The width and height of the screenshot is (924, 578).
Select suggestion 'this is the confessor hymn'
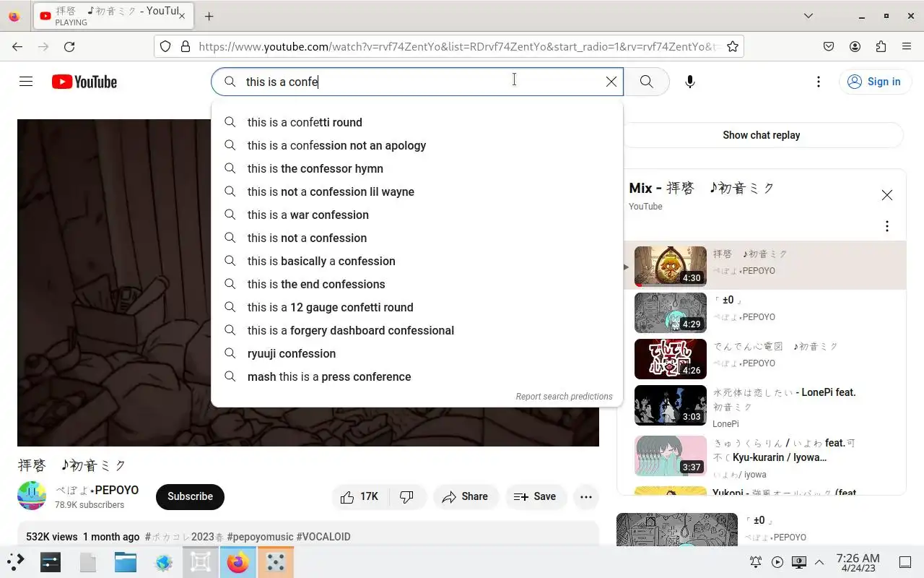click(x=417, y=168)
